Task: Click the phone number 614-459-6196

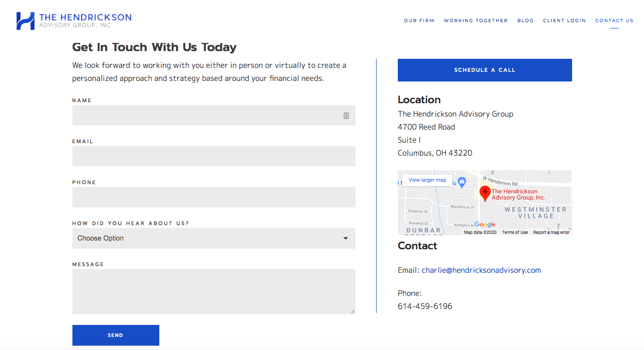Action: pyautogui.click(x=425, y=306)
